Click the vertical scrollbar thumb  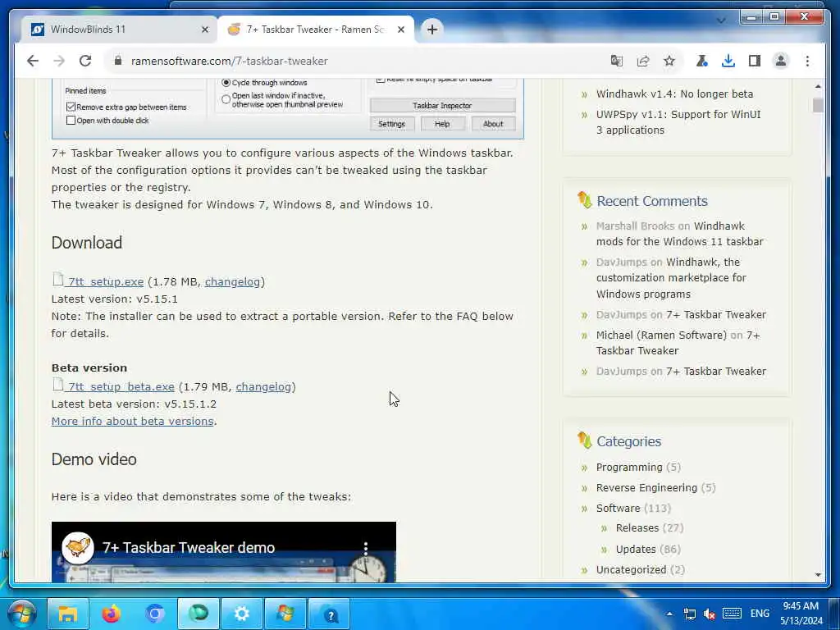pos(818,105)
